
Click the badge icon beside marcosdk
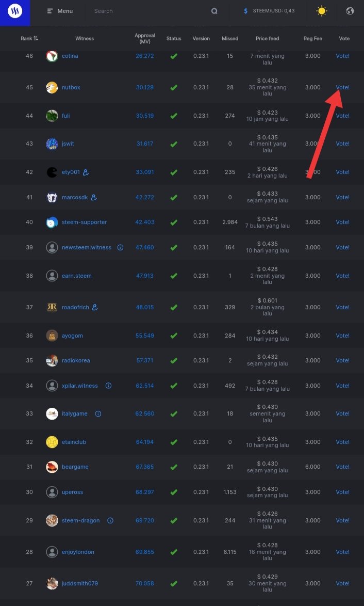[x=94, y=197]
